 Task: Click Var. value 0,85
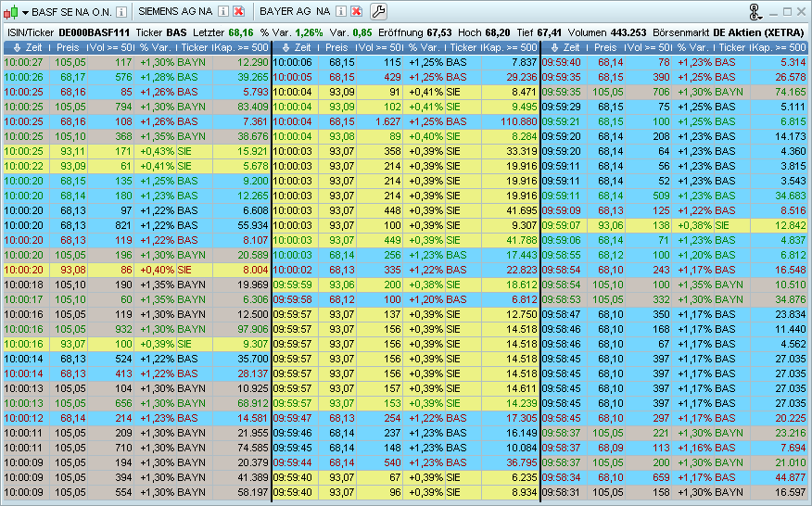click(362, 32)
